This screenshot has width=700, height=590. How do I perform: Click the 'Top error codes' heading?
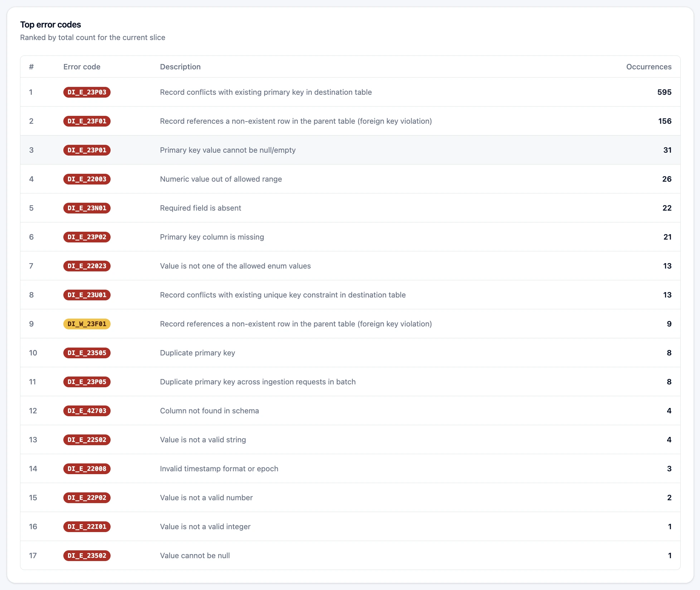coord(50,25)
